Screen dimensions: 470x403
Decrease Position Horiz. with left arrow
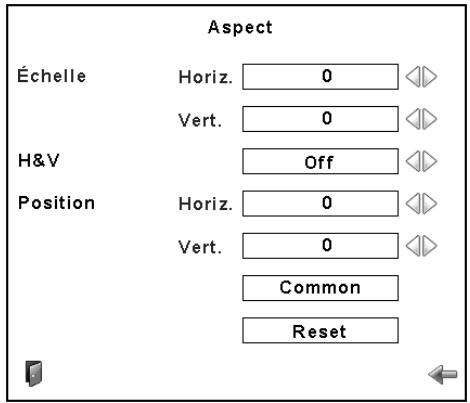pyautogui.click(x=413, y=203)
